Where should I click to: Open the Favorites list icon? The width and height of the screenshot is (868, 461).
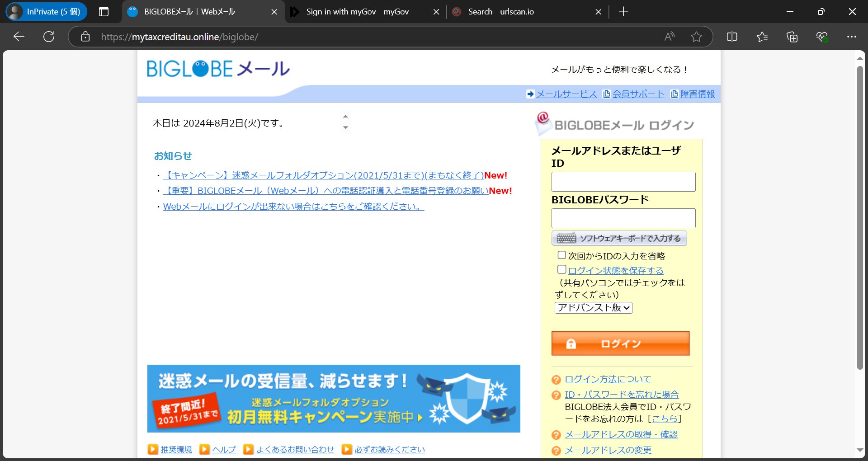coord(762,37)
